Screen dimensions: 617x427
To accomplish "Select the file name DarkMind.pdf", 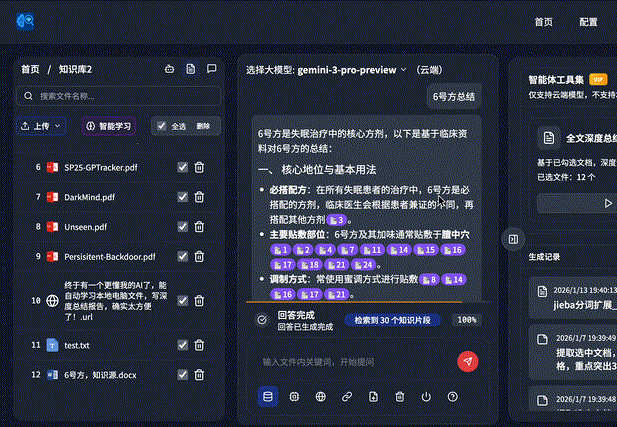I will 90,197.
